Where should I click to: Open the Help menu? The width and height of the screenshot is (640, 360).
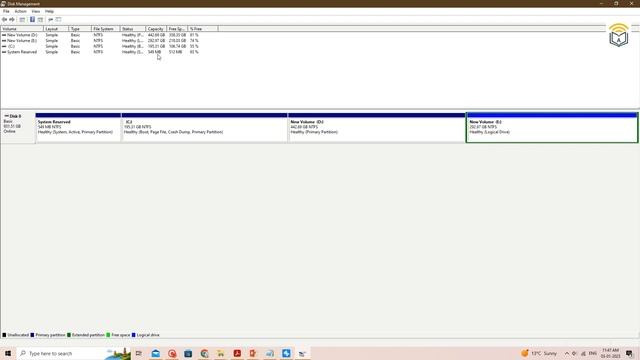click(x=49, y=11)
